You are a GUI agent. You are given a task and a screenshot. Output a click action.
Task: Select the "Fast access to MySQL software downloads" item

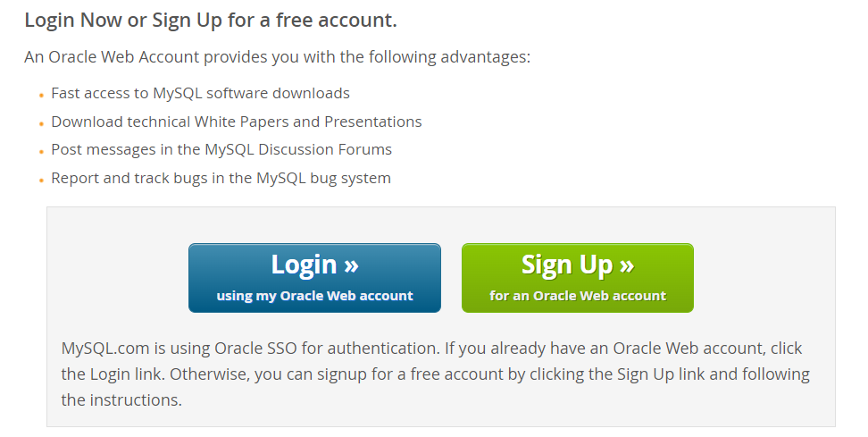point(200,93)
